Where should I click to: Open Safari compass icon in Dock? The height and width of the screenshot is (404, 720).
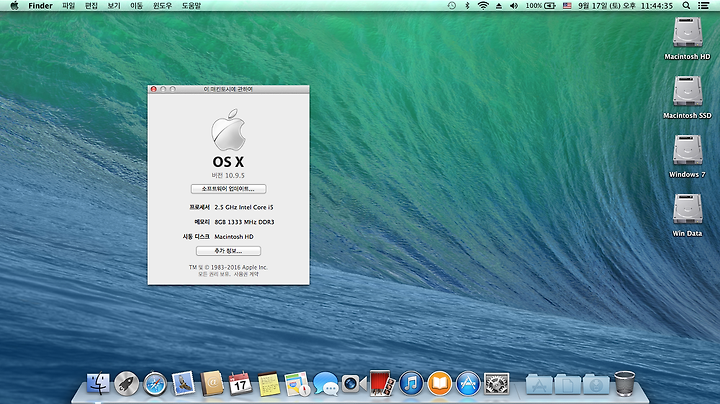coord(155,383)
